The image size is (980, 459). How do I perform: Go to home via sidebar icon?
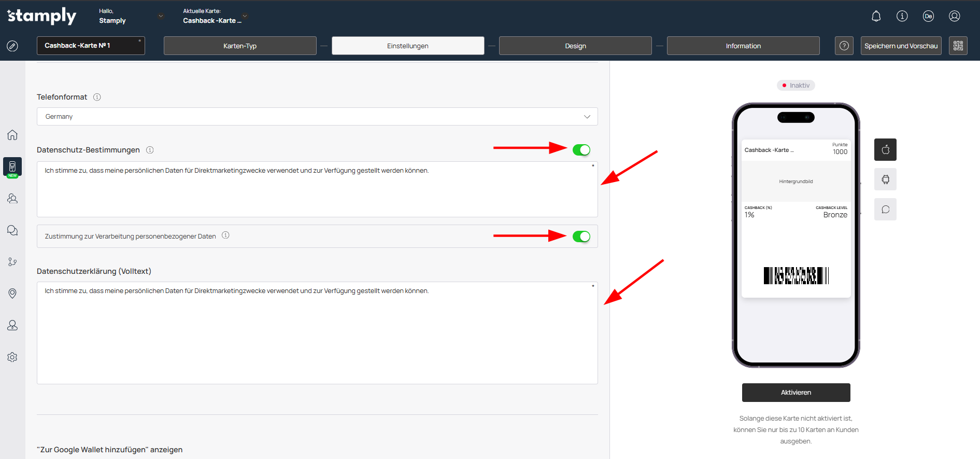(12, 135)
